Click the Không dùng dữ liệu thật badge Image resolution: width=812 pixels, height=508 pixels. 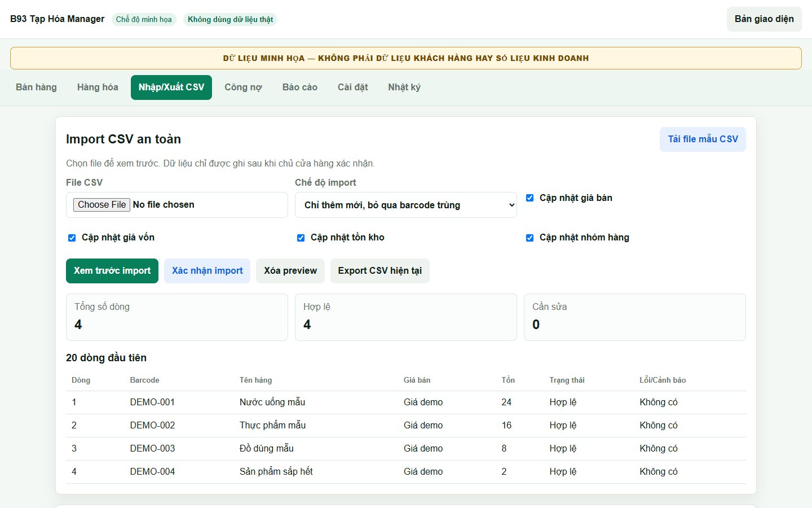point(230,19)
